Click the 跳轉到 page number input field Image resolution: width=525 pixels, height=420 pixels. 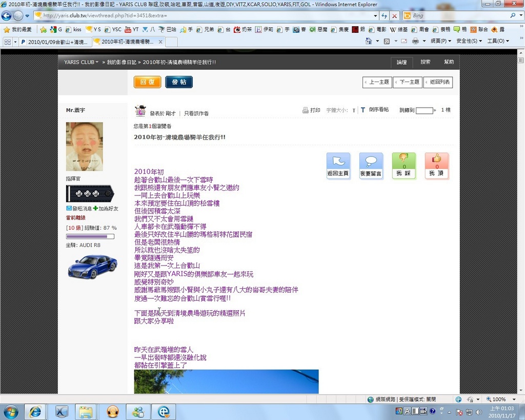click(x=424, y=110)
